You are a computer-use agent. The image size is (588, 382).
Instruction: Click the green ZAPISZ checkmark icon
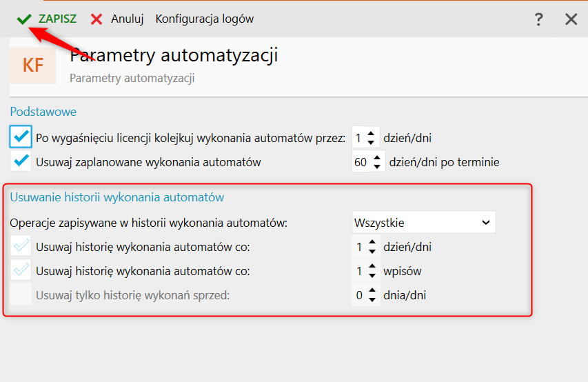point(25,19)
